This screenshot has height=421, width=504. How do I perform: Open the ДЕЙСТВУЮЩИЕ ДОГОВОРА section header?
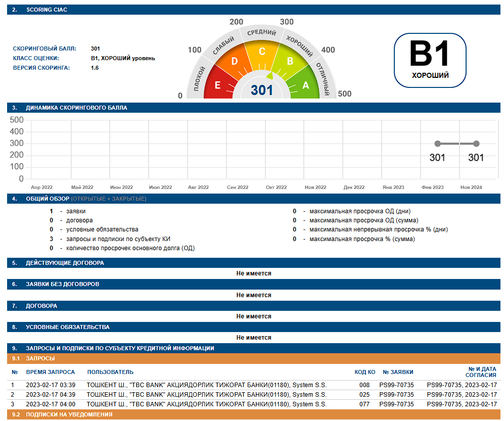pos(65,263)
